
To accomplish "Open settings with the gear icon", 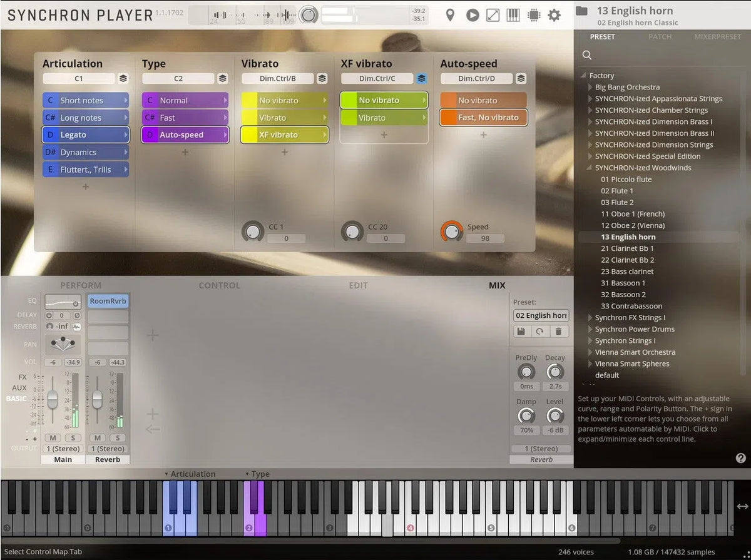I will pyautogui.click(x=554, y=15).
